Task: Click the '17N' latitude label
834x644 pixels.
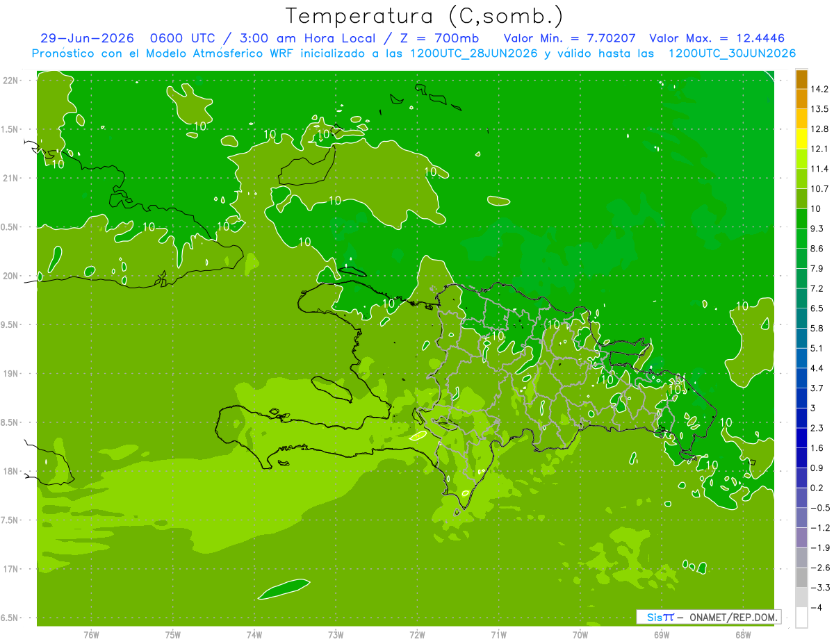Action: tap(10, 569)
